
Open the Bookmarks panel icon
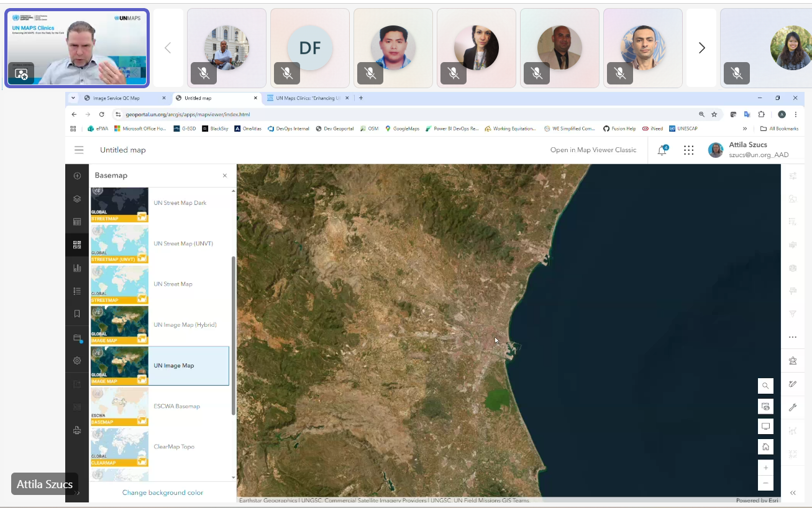(77, 314)
